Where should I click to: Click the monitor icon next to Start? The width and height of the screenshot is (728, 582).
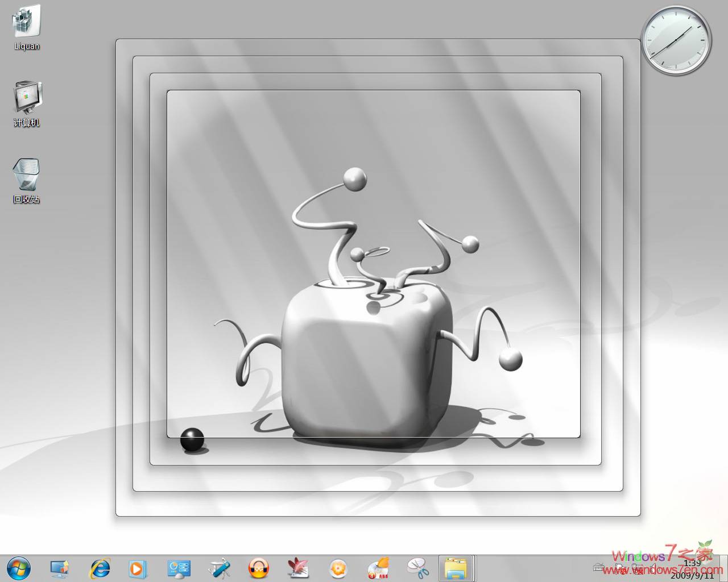click(59, 568)
